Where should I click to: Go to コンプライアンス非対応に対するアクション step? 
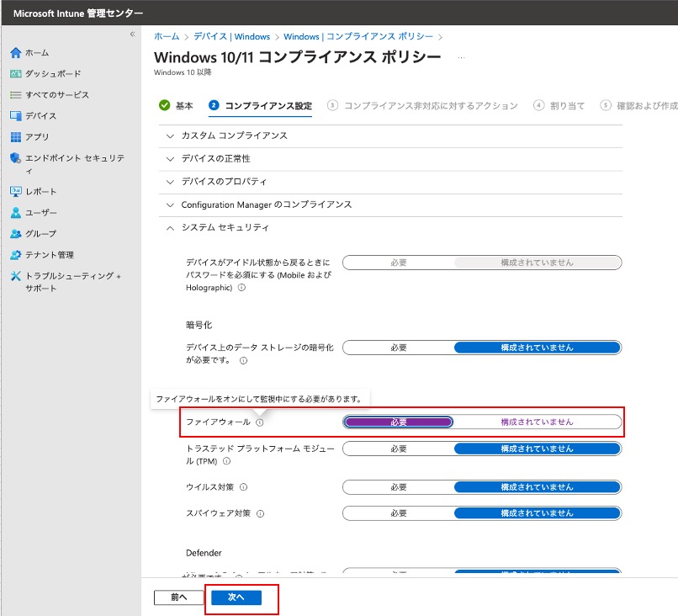click(x=422, y=105)
